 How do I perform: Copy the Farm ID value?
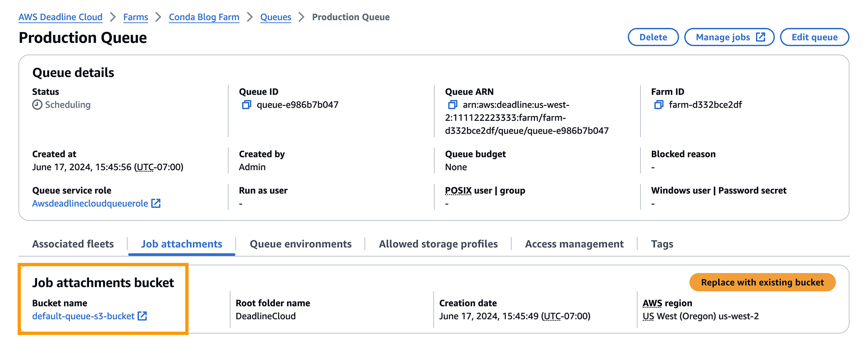pos(659,105)
